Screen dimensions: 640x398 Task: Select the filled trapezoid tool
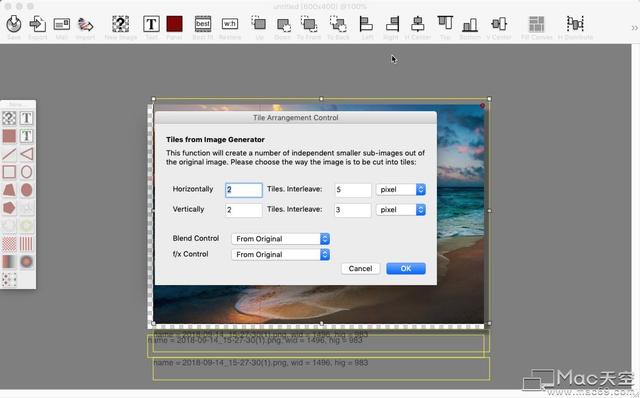tap(9, 190)
